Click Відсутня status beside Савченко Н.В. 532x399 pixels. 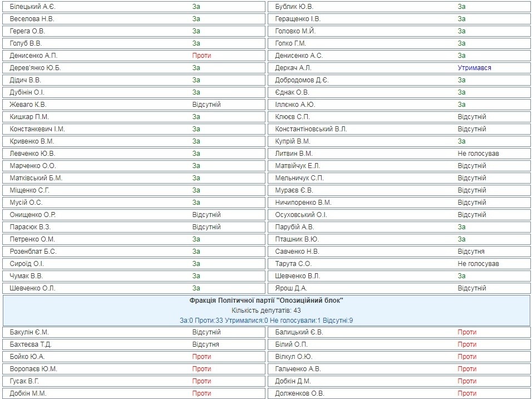pos(471,252)
